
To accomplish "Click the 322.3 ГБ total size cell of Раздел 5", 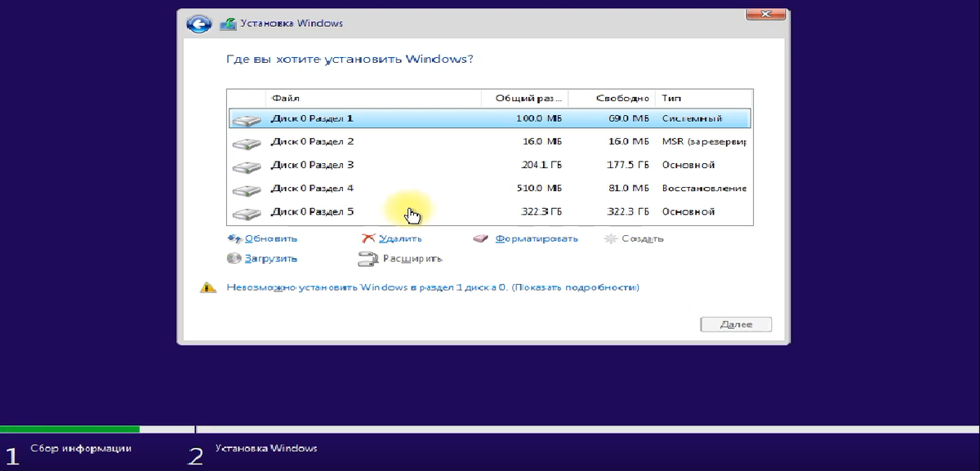I will (x=541, y=212).
